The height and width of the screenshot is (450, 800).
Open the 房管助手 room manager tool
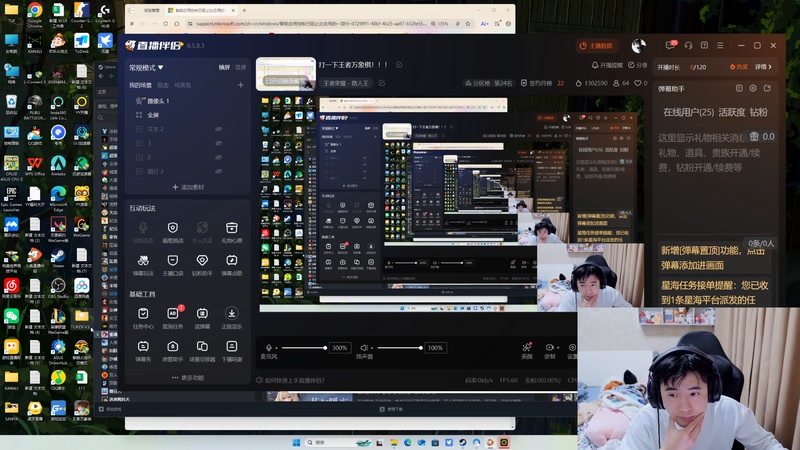(x=173, y=352)
